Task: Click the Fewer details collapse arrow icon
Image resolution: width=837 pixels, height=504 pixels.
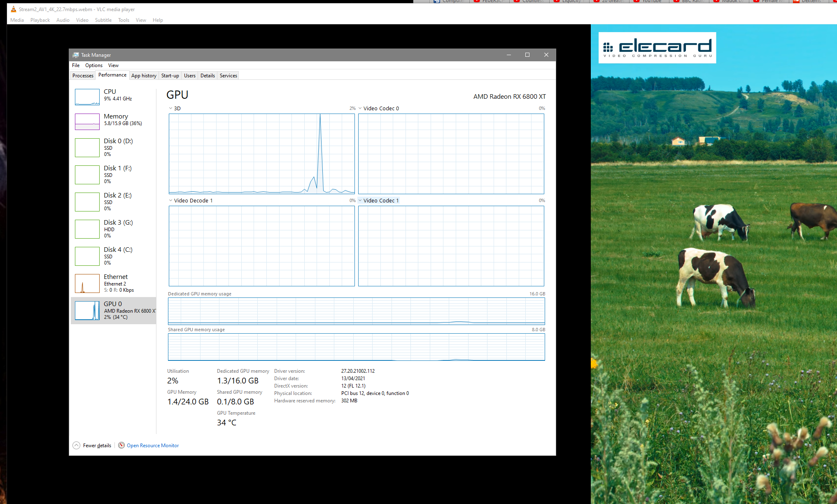Action: tap(76, 446)
